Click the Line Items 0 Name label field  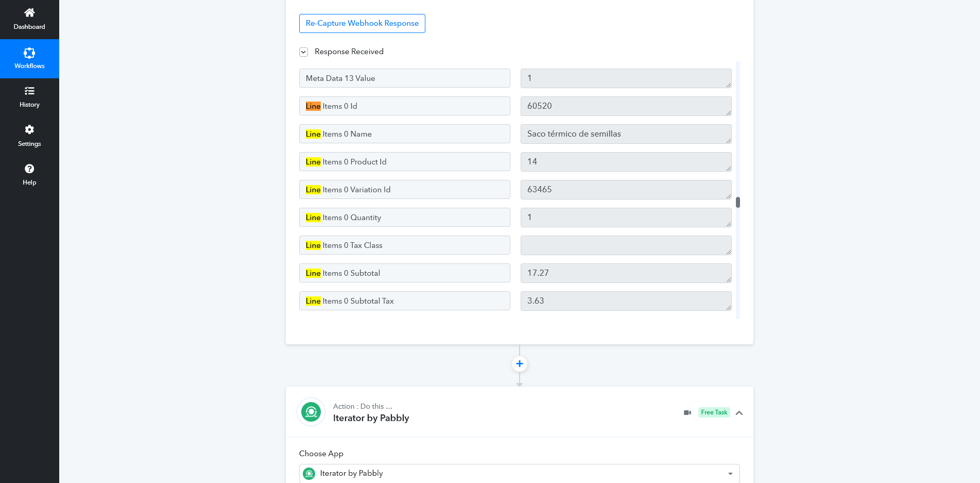(x=405, y=134)
